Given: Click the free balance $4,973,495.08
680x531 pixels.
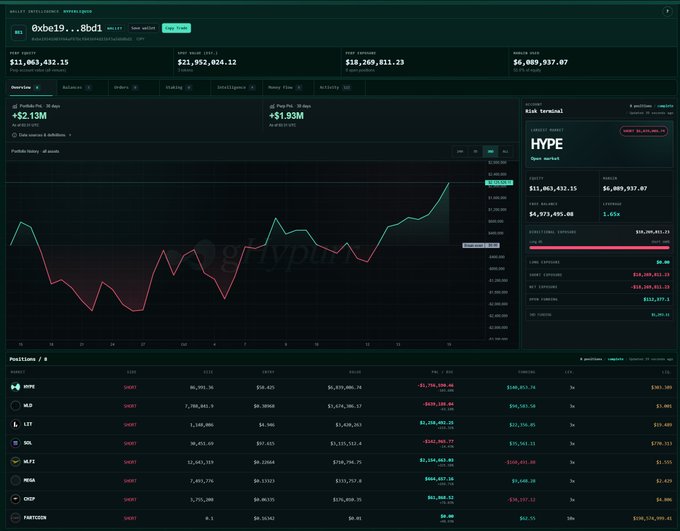Looking at the screenshot, I should point(551,214).
